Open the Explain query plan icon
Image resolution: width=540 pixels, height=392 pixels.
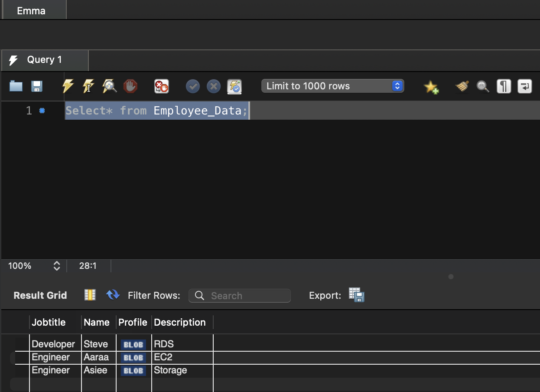(109, 86)
